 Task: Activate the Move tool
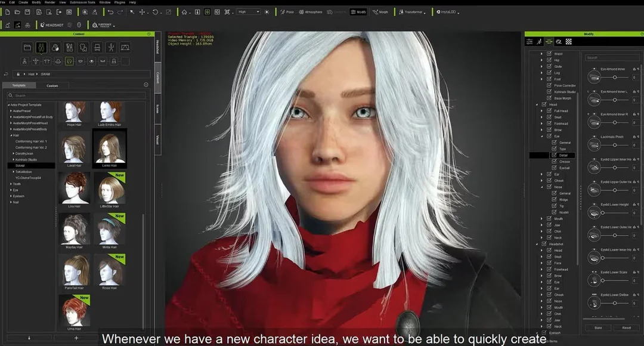coord(142,13)
